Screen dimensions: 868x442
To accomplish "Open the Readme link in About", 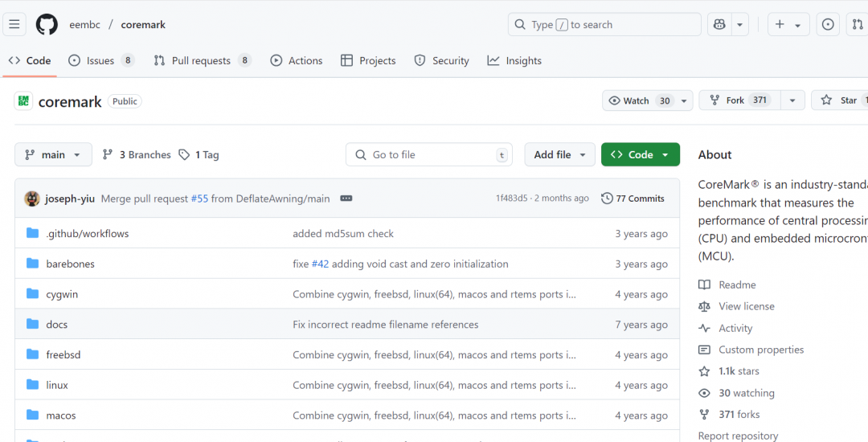I will pos(737,285).
